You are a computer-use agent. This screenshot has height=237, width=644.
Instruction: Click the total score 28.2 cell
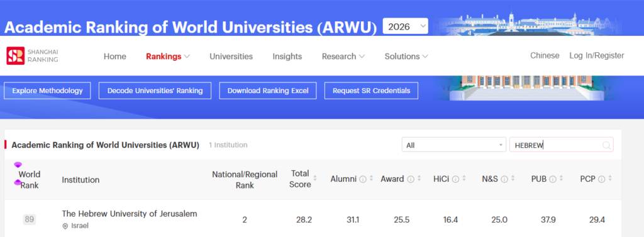click(304, 220)
